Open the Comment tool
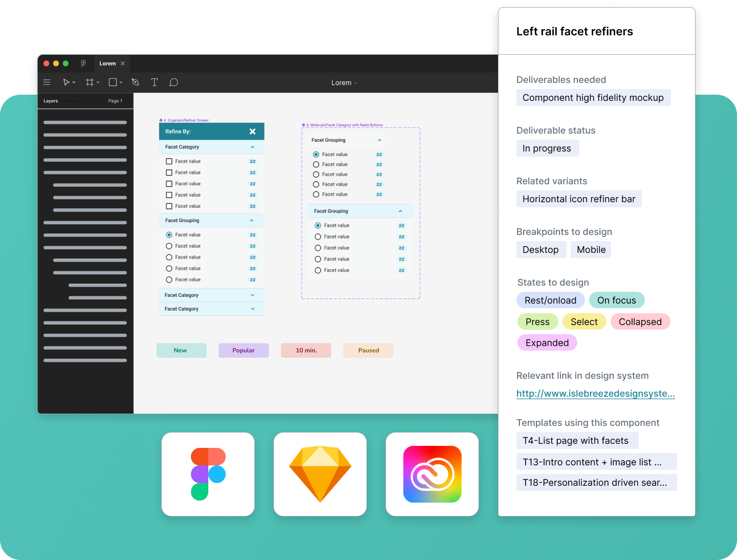The image size is (737, 560). (x=174, y=82)
